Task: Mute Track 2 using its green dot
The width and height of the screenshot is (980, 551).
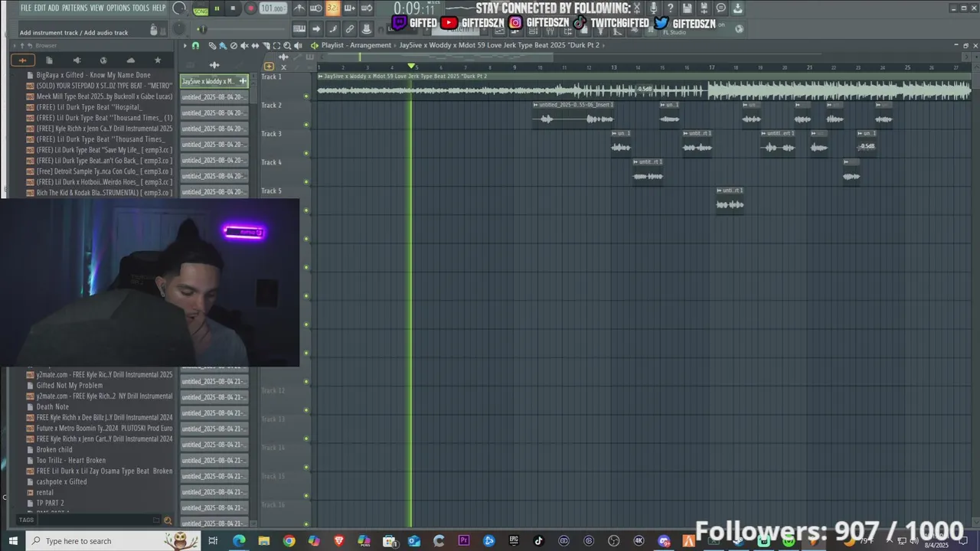Action: tap(306, 125)
